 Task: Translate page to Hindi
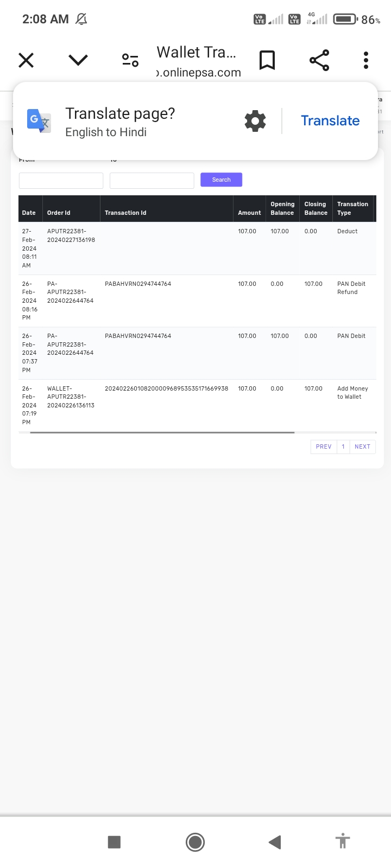(x=330, y=121)
